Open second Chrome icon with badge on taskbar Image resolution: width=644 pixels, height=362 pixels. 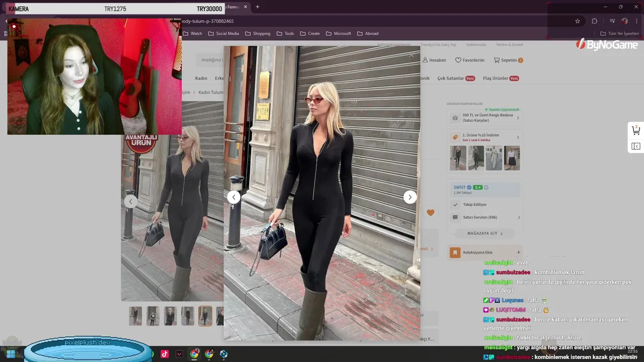(x=209, y=354)
